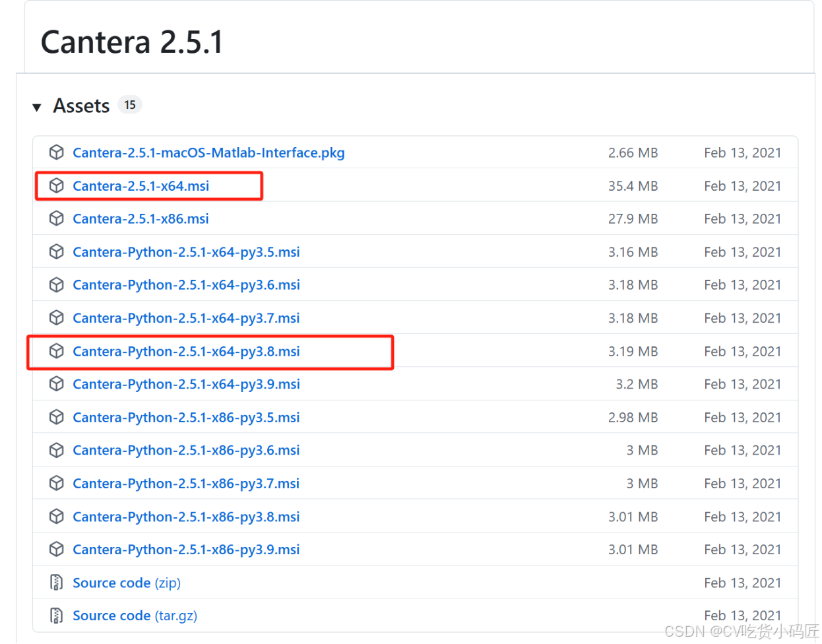Click archive icon beside Source code (tar.gz)

point(57,616)
